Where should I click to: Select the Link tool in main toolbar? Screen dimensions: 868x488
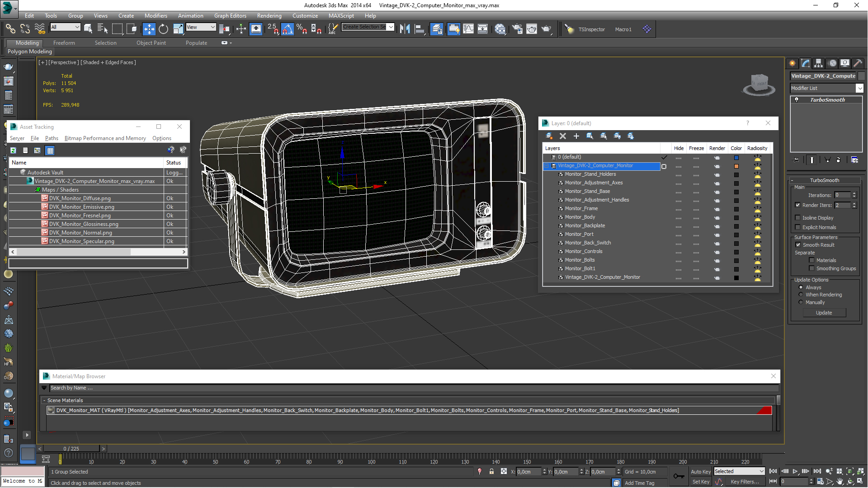pos(10,29)
